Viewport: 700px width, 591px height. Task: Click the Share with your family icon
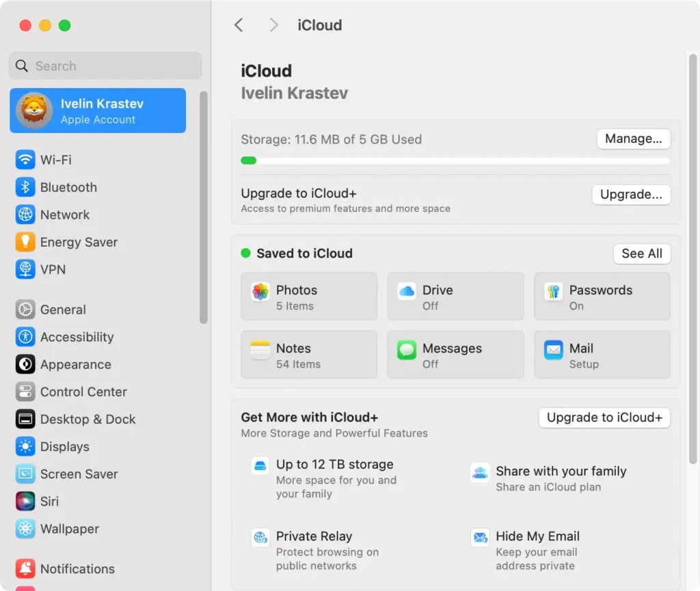[481, 473]
